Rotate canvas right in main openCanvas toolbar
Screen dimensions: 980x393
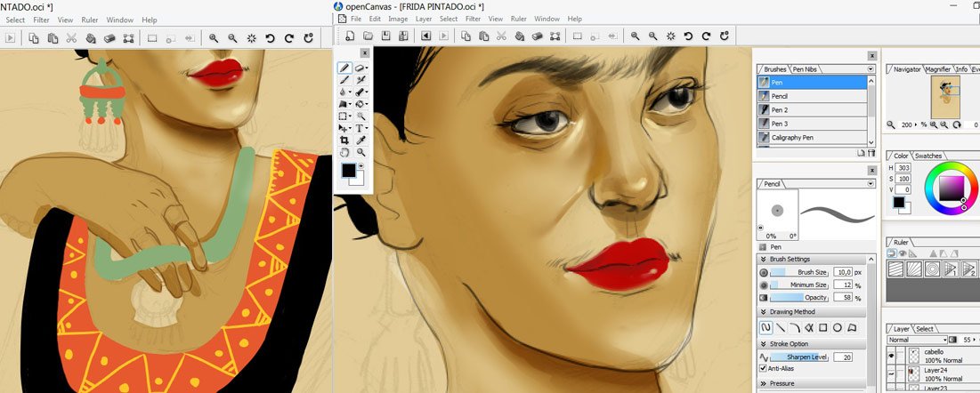[706, 36]
